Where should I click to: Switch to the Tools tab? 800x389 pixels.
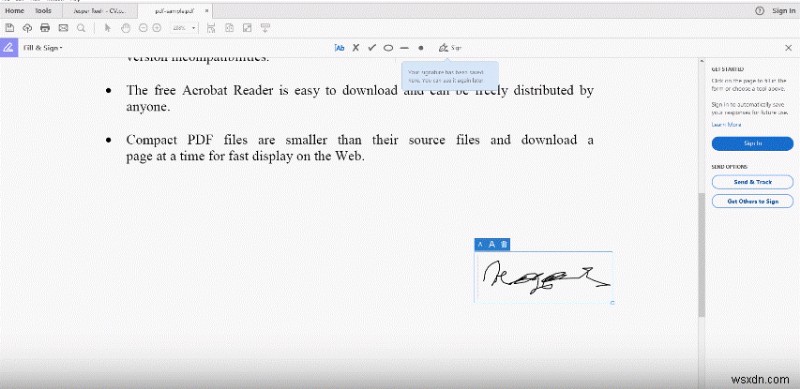43,11
